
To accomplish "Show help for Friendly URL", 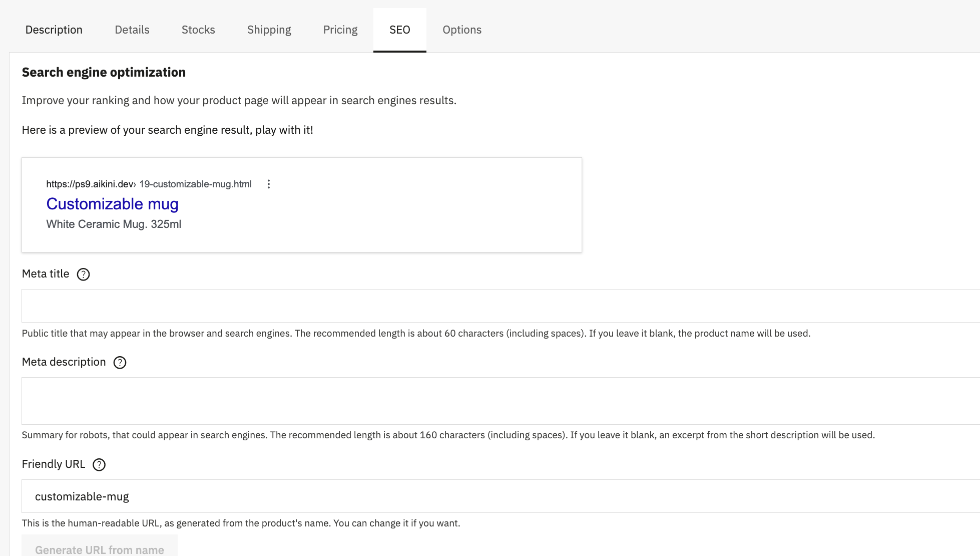I will 99,465.
